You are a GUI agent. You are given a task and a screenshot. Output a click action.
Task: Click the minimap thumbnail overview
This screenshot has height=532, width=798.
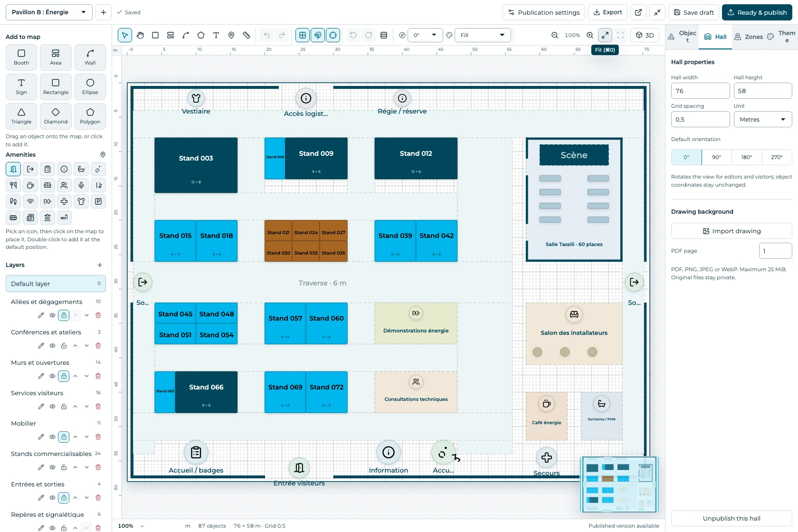tap(619, 484)
